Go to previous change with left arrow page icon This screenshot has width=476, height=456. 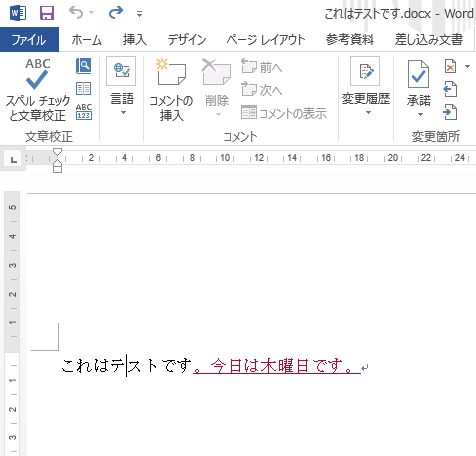(x=450, y=89)
